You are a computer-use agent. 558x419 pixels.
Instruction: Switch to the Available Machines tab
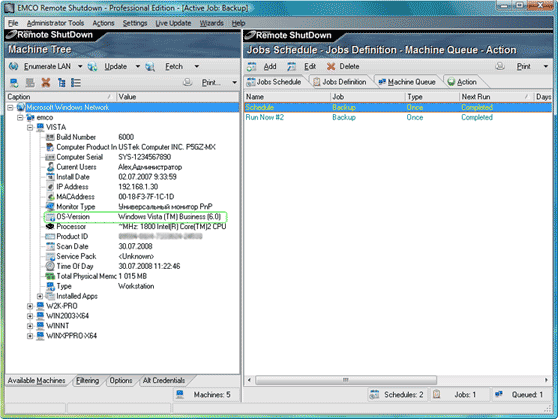pyautogui.click(x=36, y=381)
